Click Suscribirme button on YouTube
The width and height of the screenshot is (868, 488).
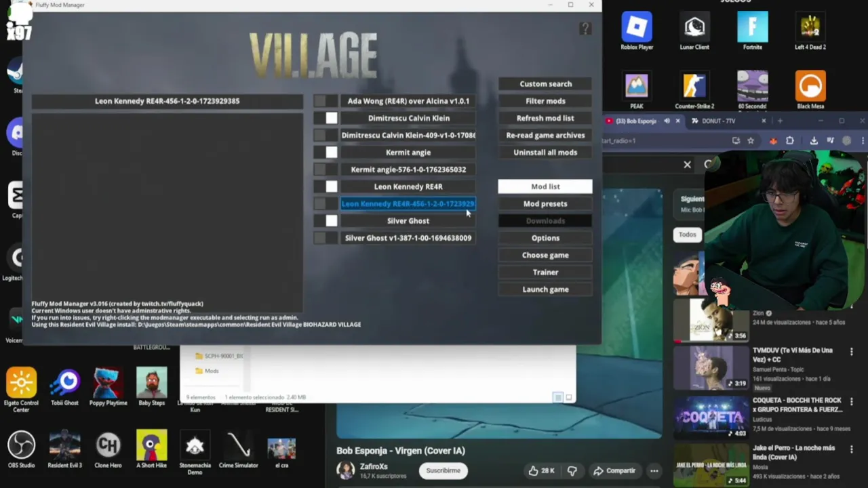pos(443,470)
